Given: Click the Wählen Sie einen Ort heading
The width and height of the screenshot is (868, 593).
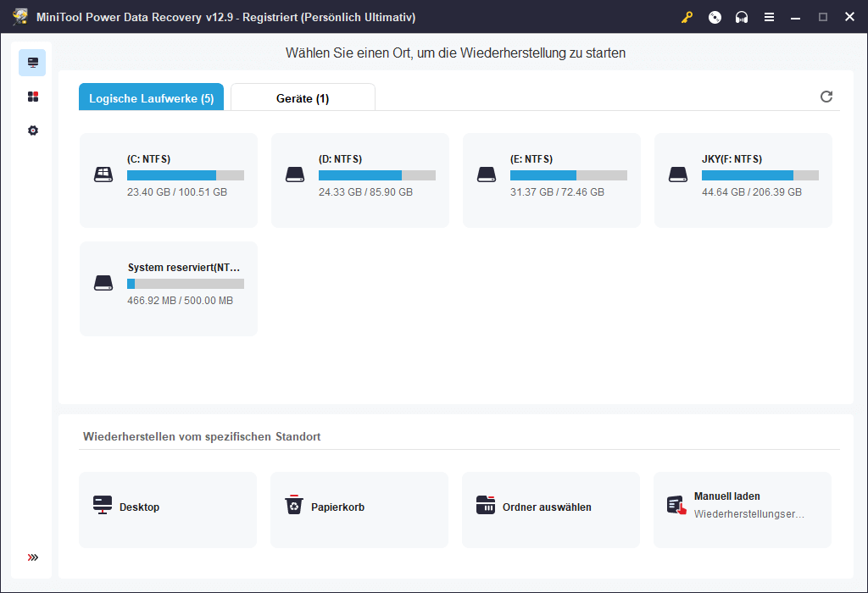Looking at the screenshot, I should (455, 53).
